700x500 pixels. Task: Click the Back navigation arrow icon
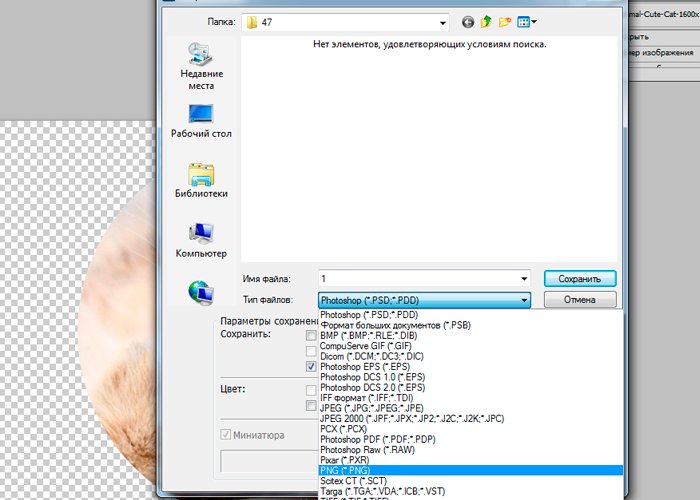pos(468,21)
